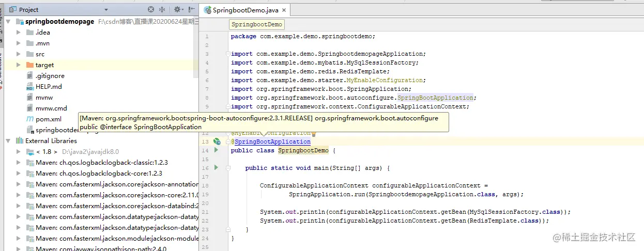Viewport: 644px width, 251px height.
Task: Switch to the SpringbootDemo.java tab
Action: (246, 10)
